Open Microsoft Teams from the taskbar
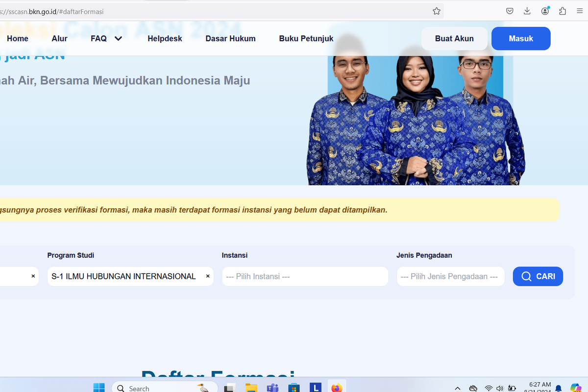588x392 pixels. (272, 388)
